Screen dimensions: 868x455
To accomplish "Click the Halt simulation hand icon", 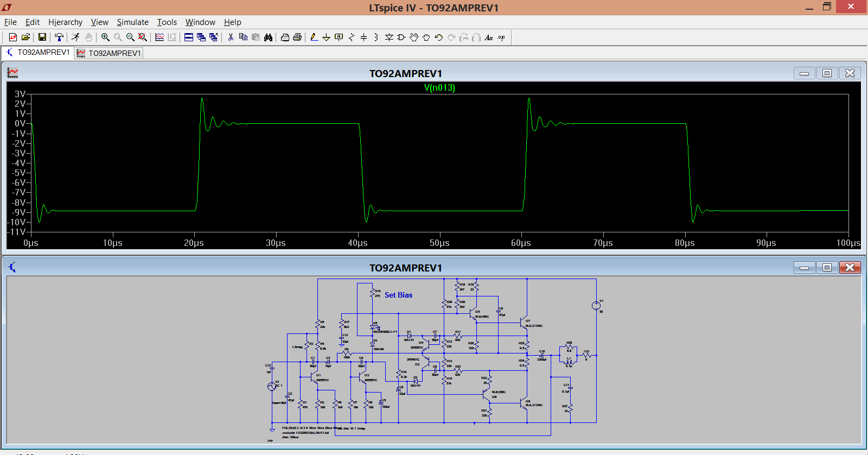I will pos(88,37).
